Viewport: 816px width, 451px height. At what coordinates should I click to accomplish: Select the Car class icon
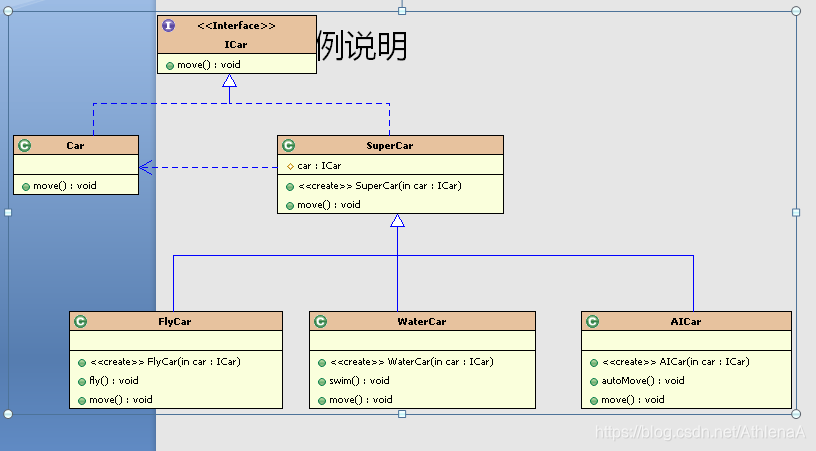(x=24, y=146)
